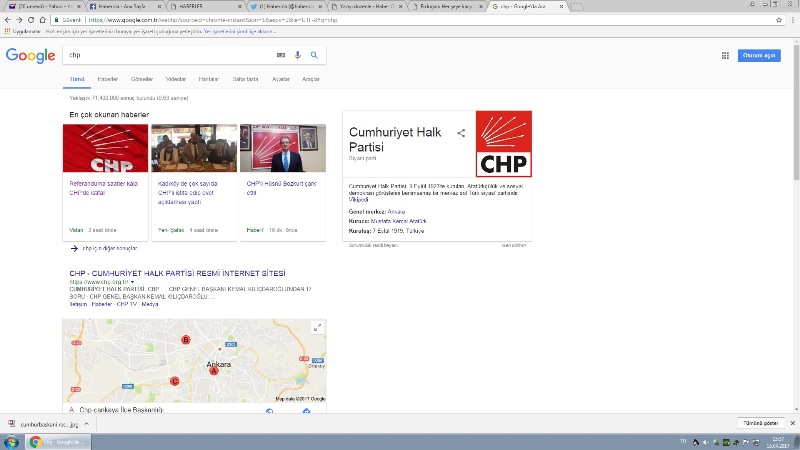The width and height of the screenshot is (800, 450).
Task: Expand the Ankara map to full view
Action: [317, 328]
